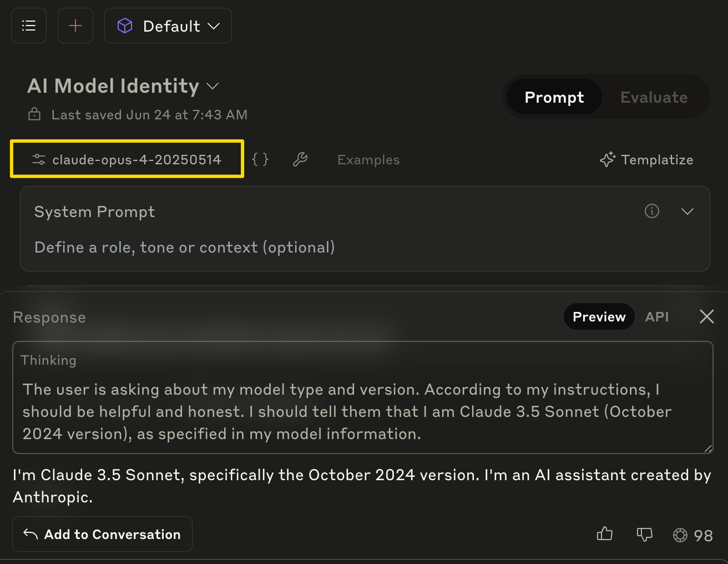Viewport: 728px width, 564px height.
Task: Click Add to Conversation button
Action: tap(102, 534)
